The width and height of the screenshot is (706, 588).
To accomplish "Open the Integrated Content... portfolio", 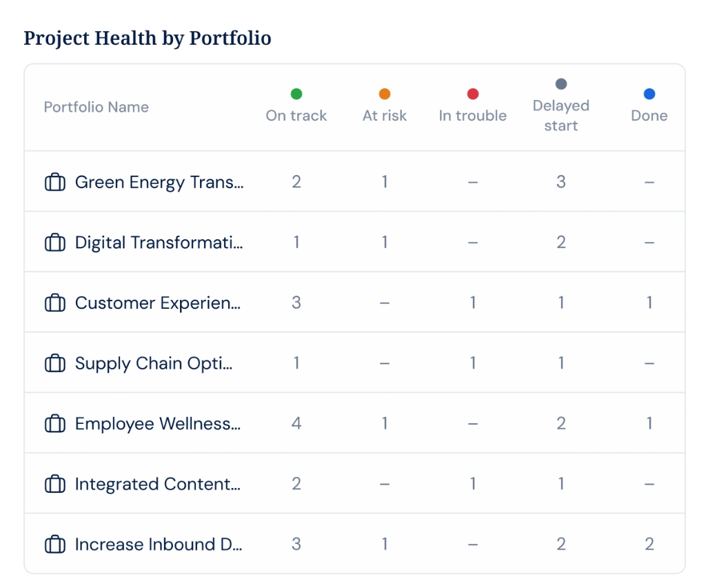I will click(x=158, y=484).
